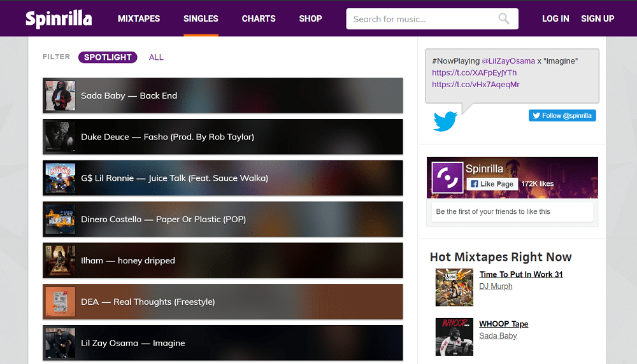Click the Twitter bird icon

pyautogui.click(x=445, y=121)
